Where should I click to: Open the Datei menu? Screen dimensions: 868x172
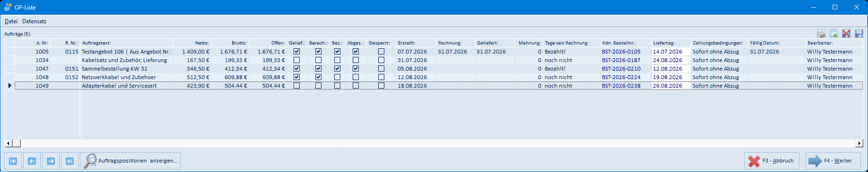pos(11,21)
